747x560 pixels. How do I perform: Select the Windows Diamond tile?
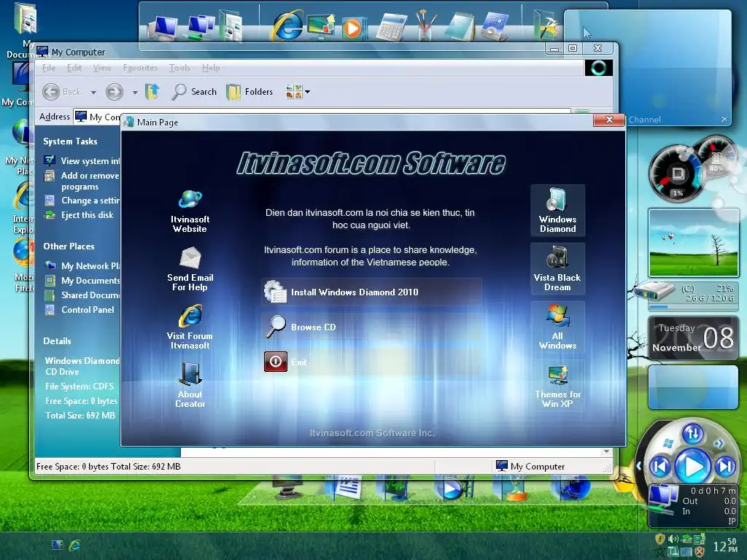pos(557,210)
